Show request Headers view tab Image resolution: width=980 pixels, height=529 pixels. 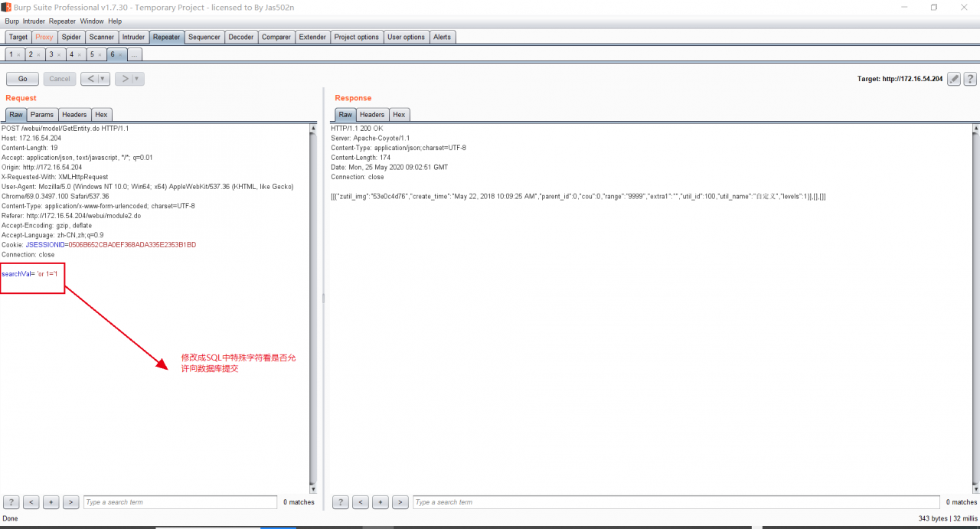pos(74,114)
